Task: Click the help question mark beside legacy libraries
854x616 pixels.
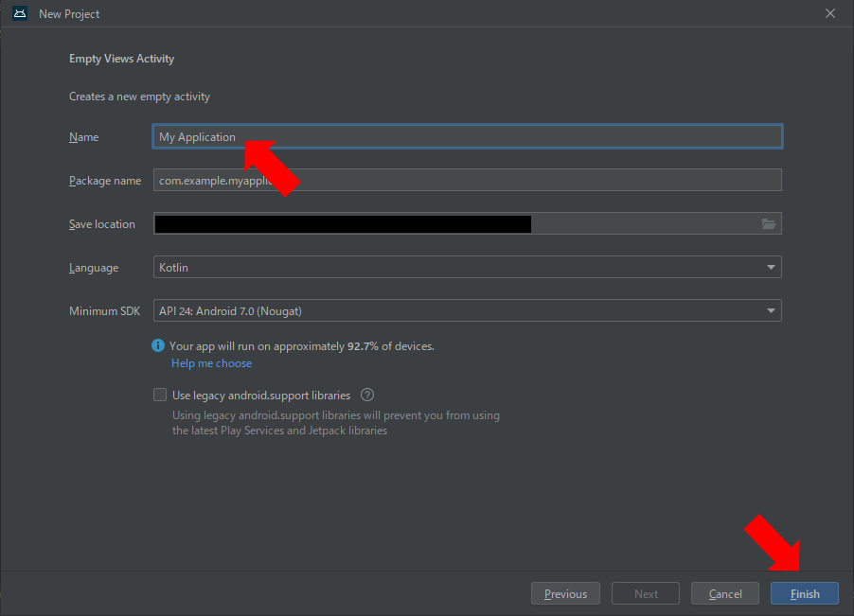Action: pyautogui.click(x=367, y=395)
